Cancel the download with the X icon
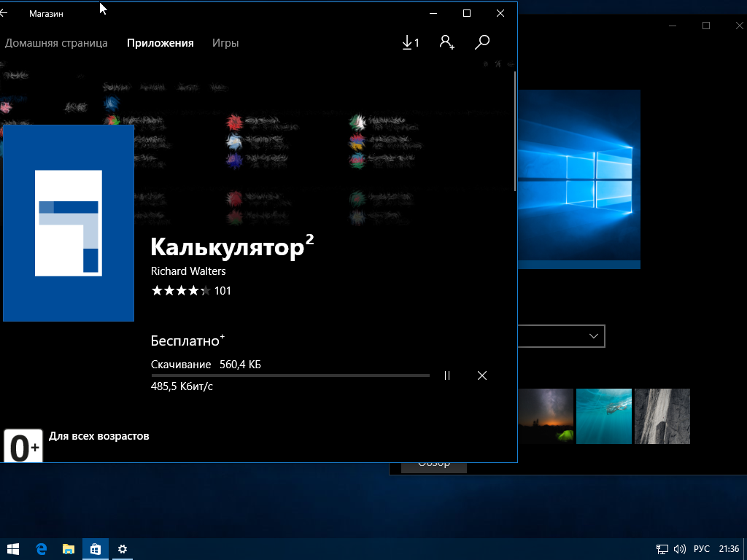747x560 pixels. pyautogui.click(x=481, y=376)
